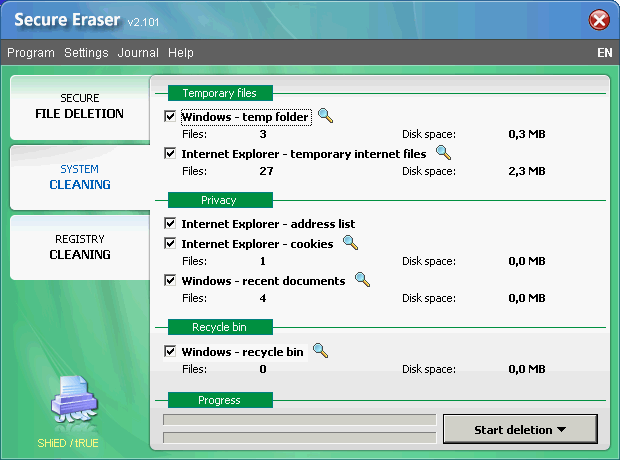The height and width of the screenshot is (460, 620).
Task: Select the Recycle bin section header
Action: pyautogui.click(x=220, y=327)
